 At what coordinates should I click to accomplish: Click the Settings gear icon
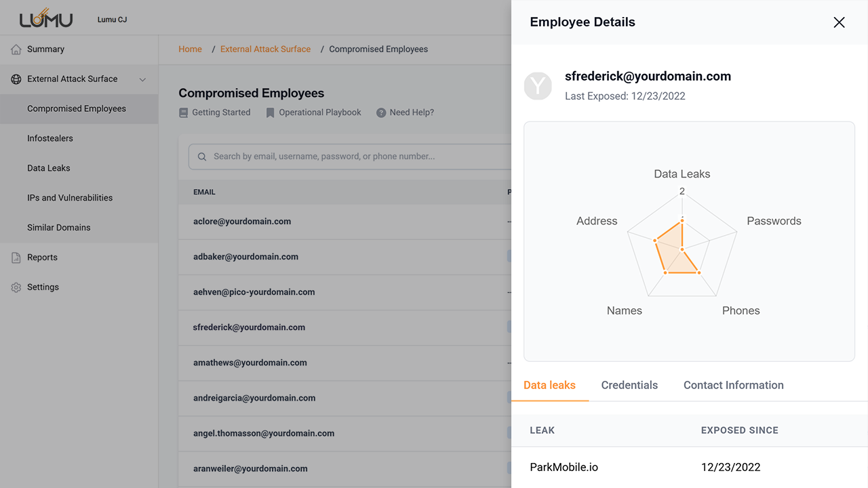coord(16,287)
